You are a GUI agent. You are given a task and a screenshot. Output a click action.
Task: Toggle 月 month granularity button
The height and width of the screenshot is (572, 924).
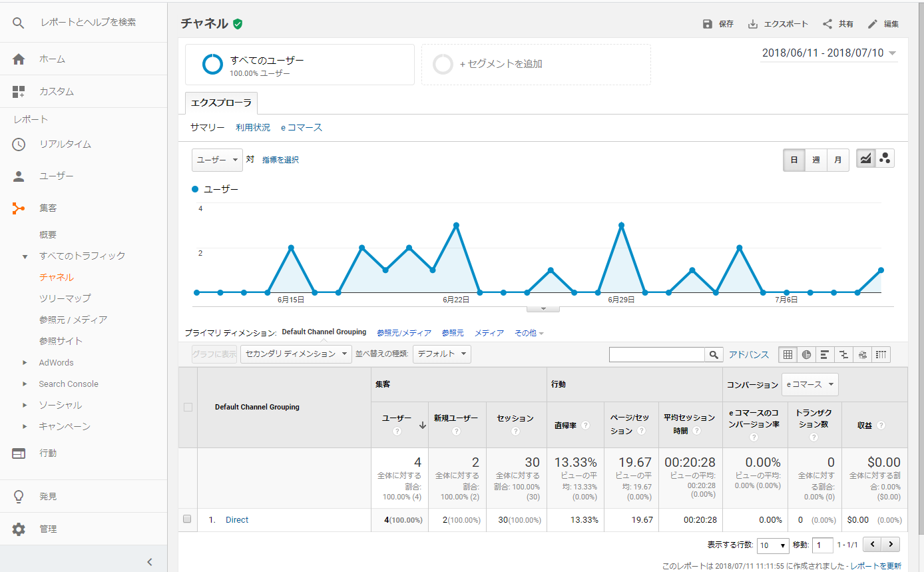pos(838,160)
